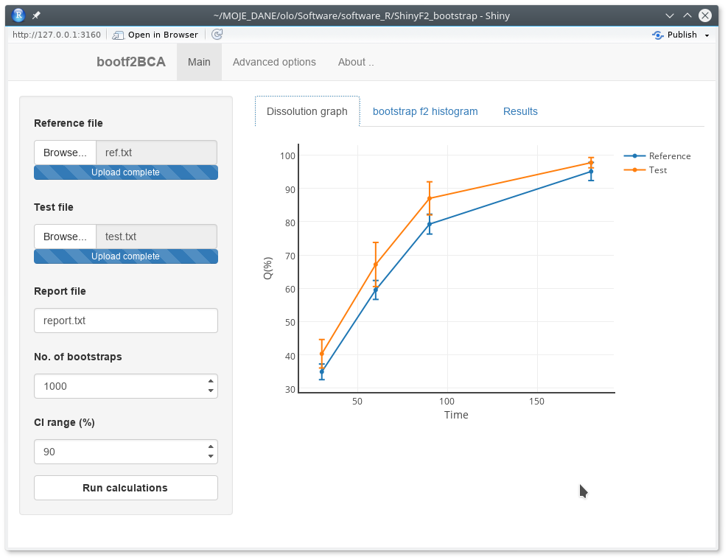Image resolution: width=728 pixels, height=560 pixels.
Task: Open the About .. page
Action: coord(356,62)
